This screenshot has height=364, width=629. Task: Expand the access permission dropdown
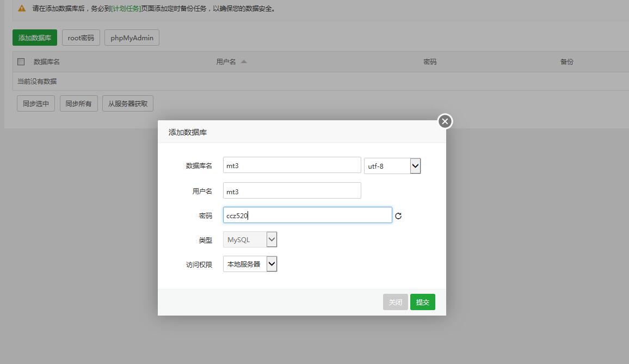pyautogui.click(x=250, y=264)
